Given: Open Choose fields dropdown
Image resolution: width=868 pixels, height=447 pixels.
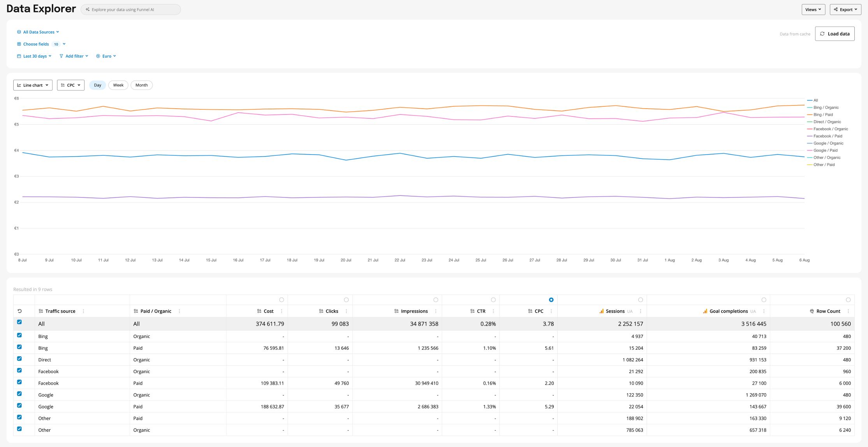Looking at the screenshot, I should click(41, 44).
